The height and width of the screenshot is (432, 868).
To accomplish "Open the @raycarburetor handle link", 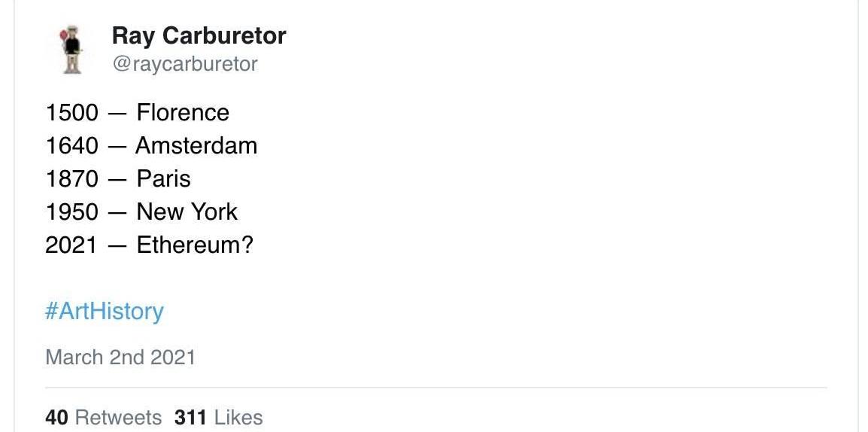I will 185,64.
